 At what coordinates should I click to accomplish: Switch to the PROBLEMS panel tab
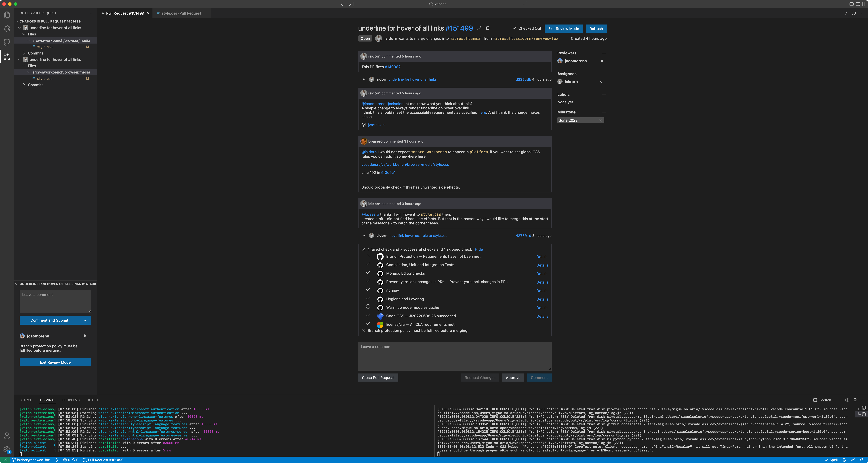tap(71, 400)
